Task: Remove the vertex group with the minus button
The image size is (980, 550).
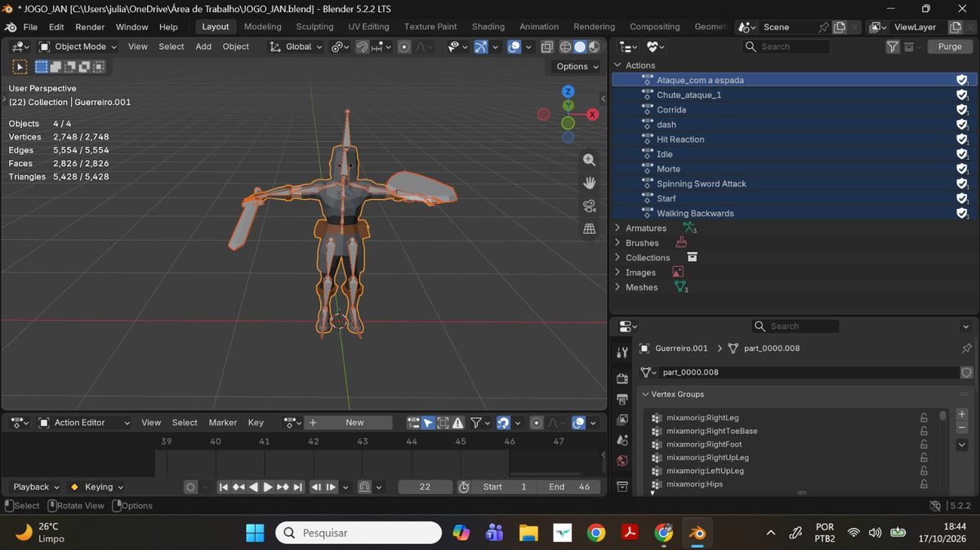Action: point(962,428)
